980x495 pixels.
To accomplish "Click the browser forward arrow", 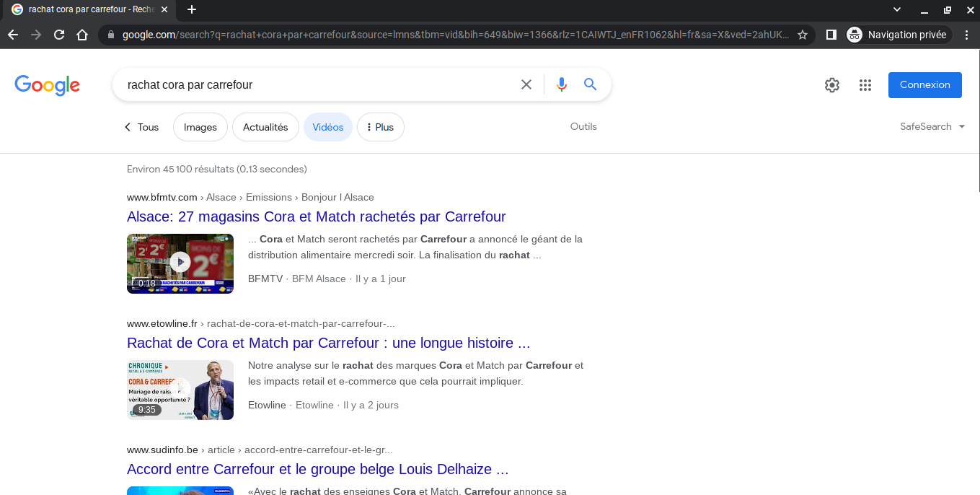I will 36,35.
